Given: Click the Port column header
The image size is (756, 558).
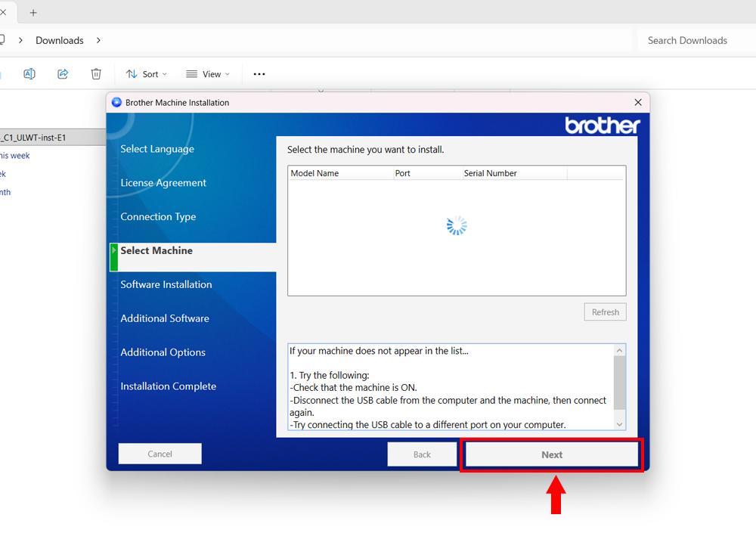Looking at the screenshot, I should [428, 173].
